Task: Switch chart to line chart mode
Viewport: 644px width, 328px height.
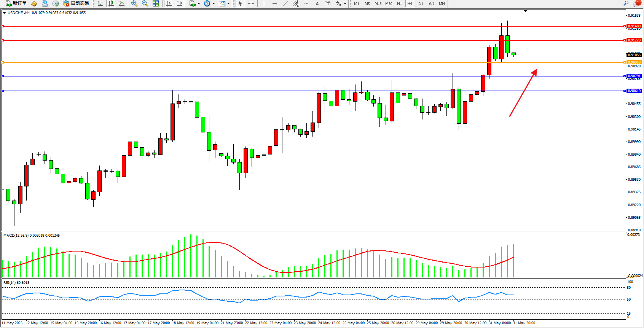Action: pos(122,3)
